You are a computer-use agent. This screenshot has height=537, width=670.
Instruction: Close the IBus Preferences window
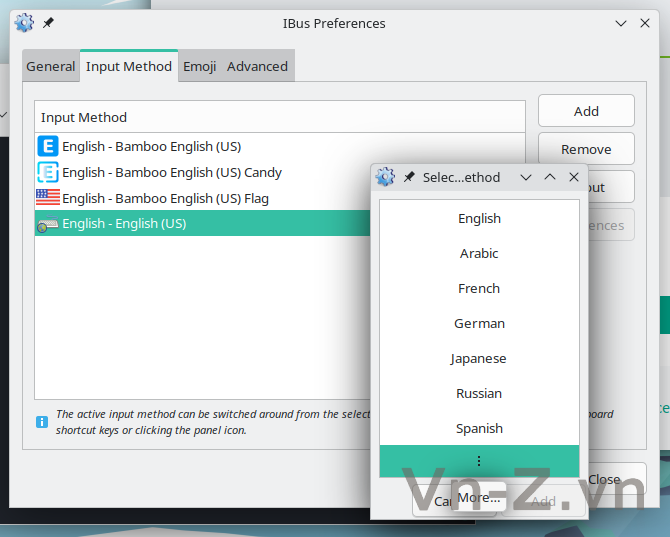[x=645, y=23]
